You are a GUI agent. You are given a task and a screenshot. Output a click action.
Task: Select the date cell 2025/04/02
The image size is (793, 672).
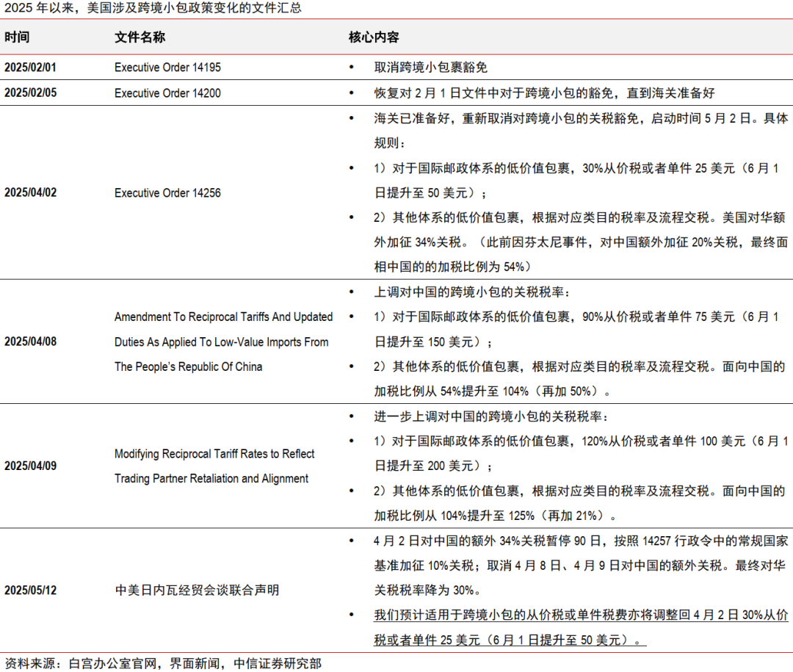pyautogui.click(x=30, y=193)
